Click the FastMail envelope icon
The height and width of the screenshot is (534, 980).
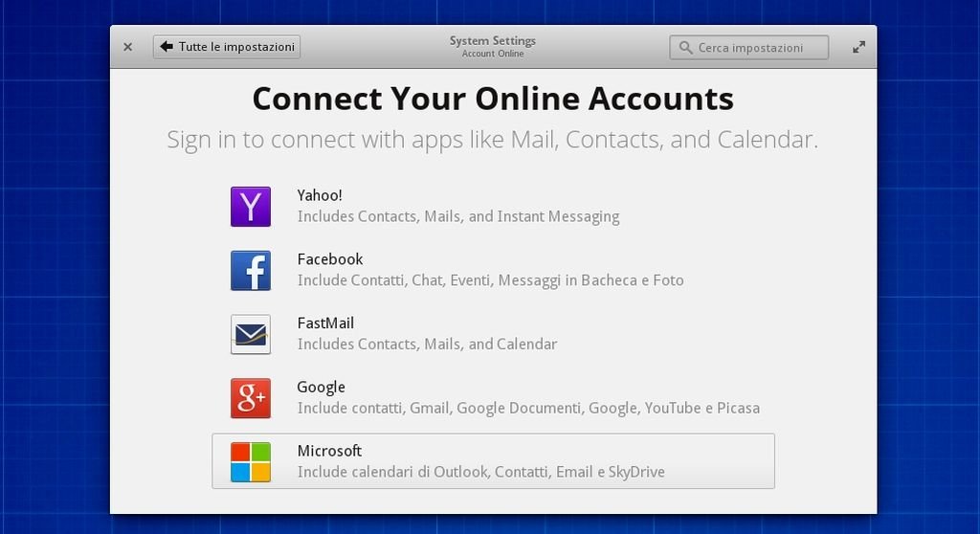coord(251,335)
